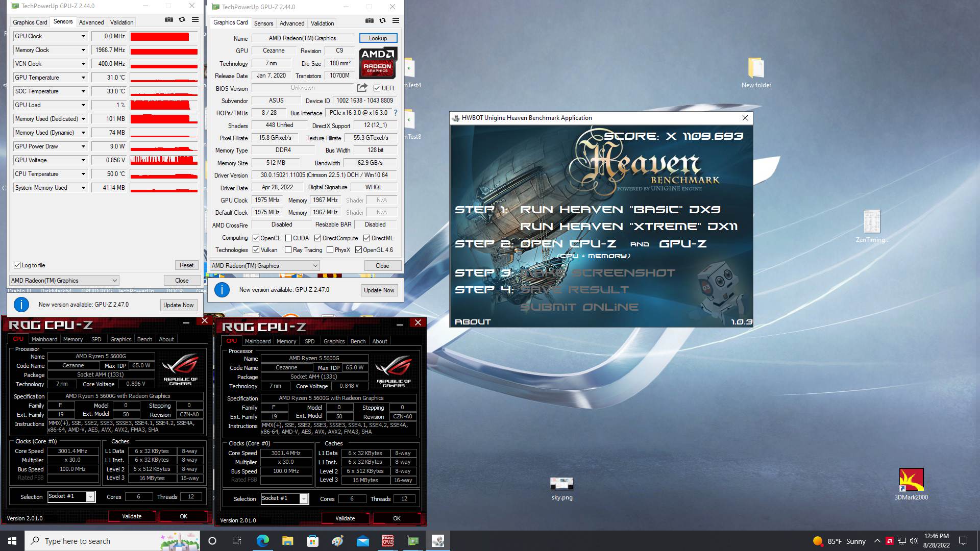Expand GPU Load sensor dropdown
The height and width of the screenshot is (551, 980).
[83, 105]
